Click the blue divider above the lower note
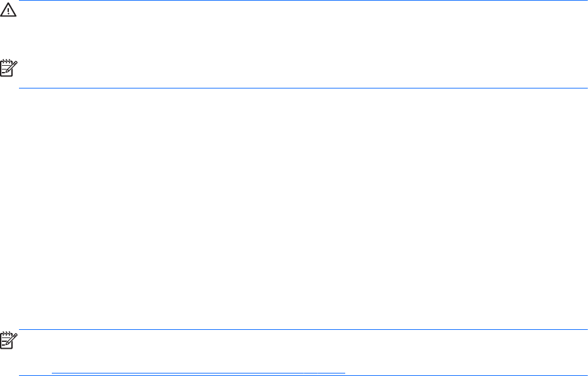 pos(303,329)
